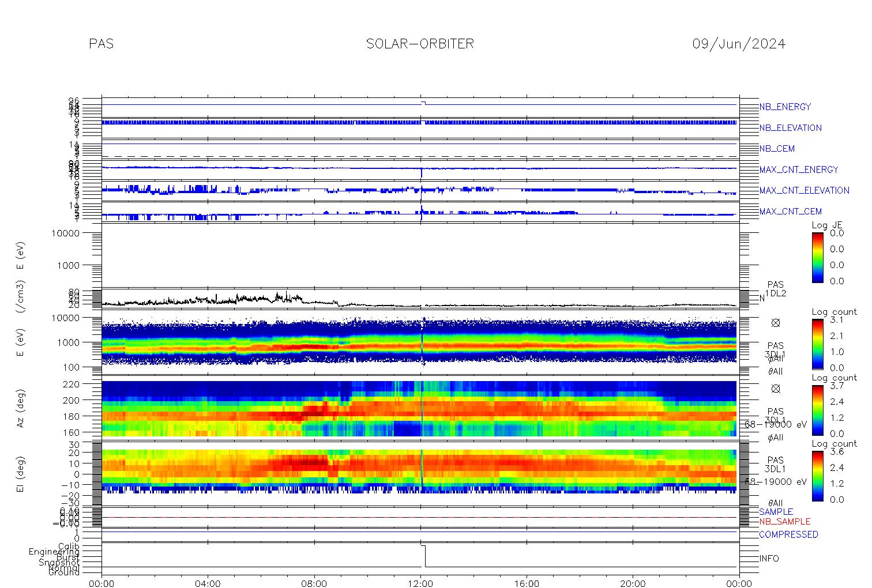Click the Log count color bar topping at 3.7
This screenshot has width=872, height=588.
pos(817,409)
